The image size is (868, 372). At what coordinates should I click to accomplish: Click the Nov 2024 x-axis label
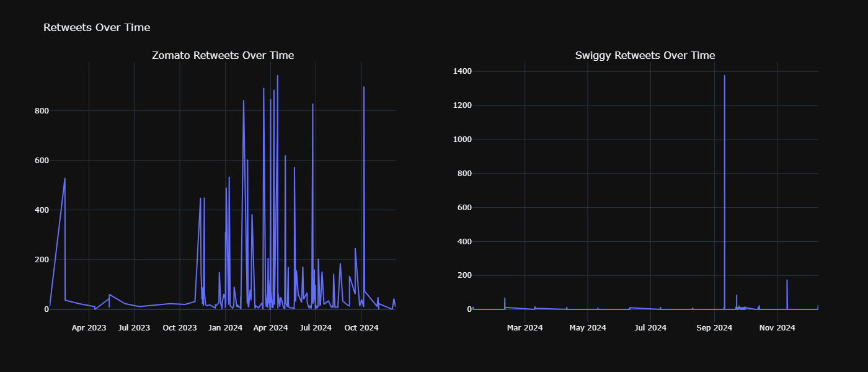click(777, 327)
